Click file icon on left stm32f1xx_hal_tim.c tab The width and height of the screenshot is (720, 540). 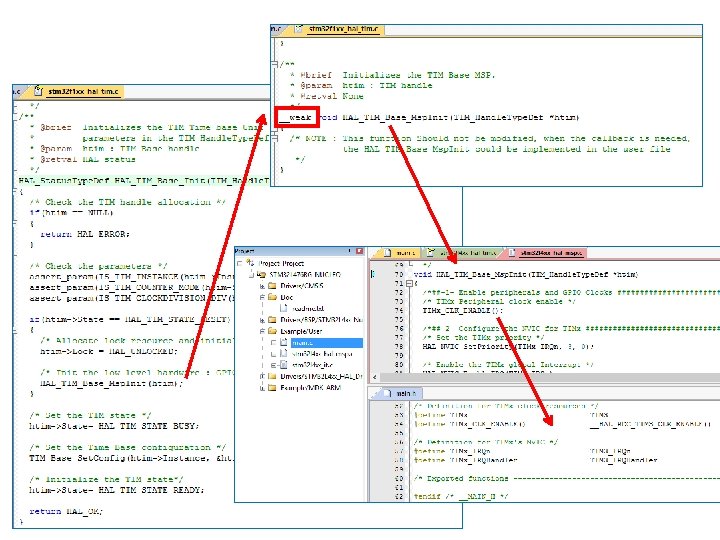tap(39, 91)
